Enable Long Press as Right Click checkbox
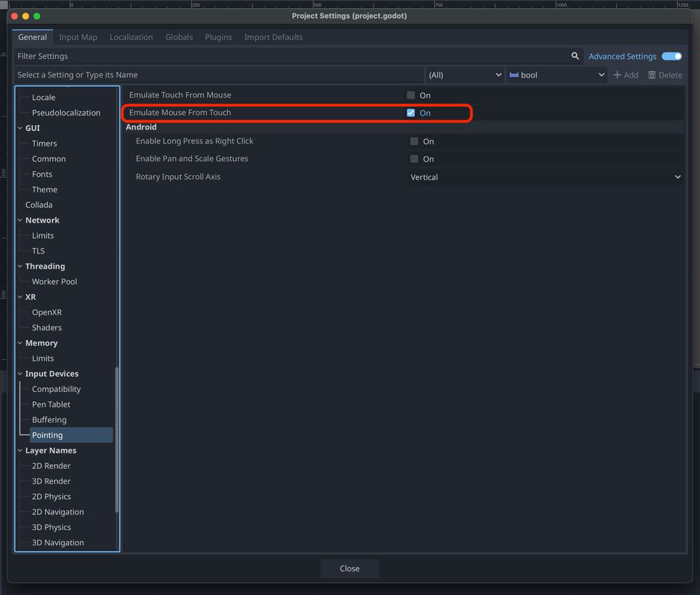700x595 pixels. [414, 141]
